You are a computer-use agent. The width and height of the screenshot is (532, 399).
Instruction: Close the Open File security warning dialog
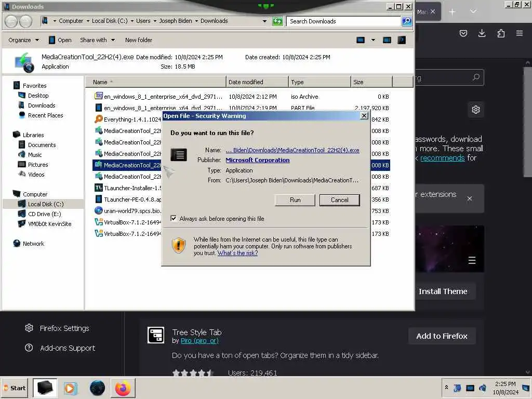coord(364,116)
